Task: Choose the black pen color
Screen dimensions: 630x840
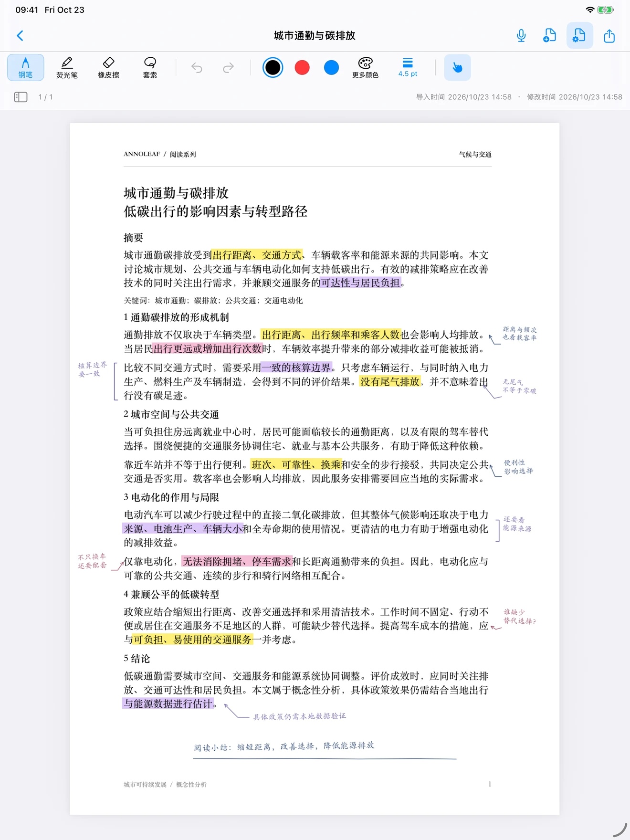Action: click(273, 67)
